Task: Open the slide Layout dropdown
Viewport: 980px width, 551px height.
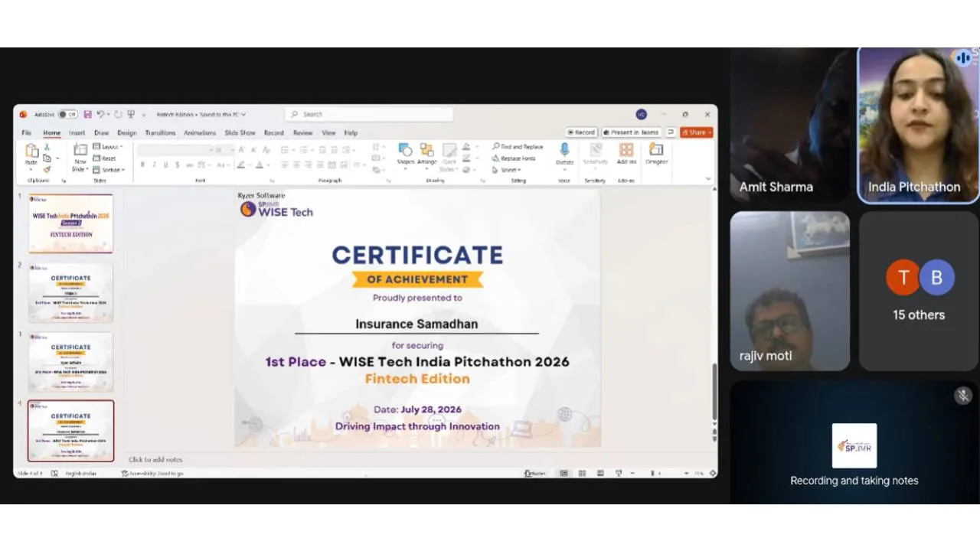Action: pos(107,146)
